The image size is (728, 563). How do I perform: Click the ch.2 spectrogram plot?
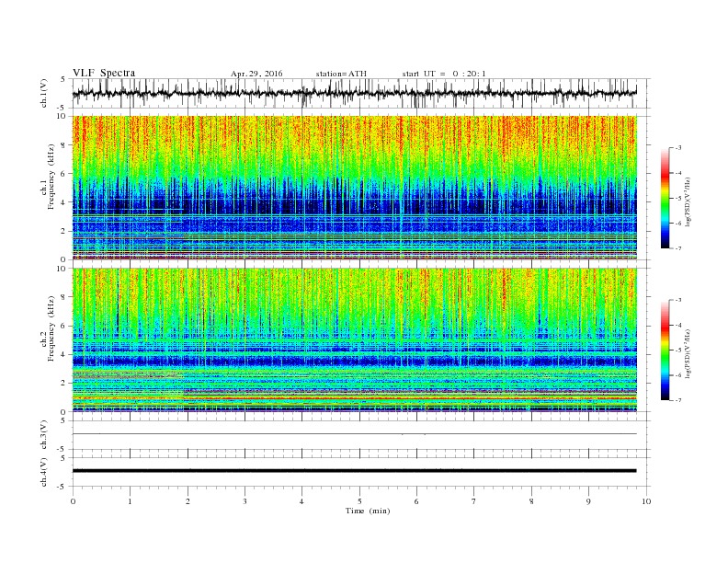(354, 340)
